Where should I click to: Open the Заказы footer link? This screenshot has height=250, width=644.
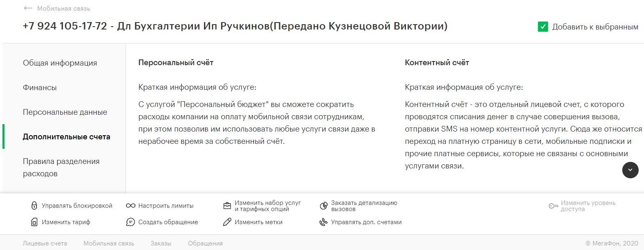pos(161,243)
